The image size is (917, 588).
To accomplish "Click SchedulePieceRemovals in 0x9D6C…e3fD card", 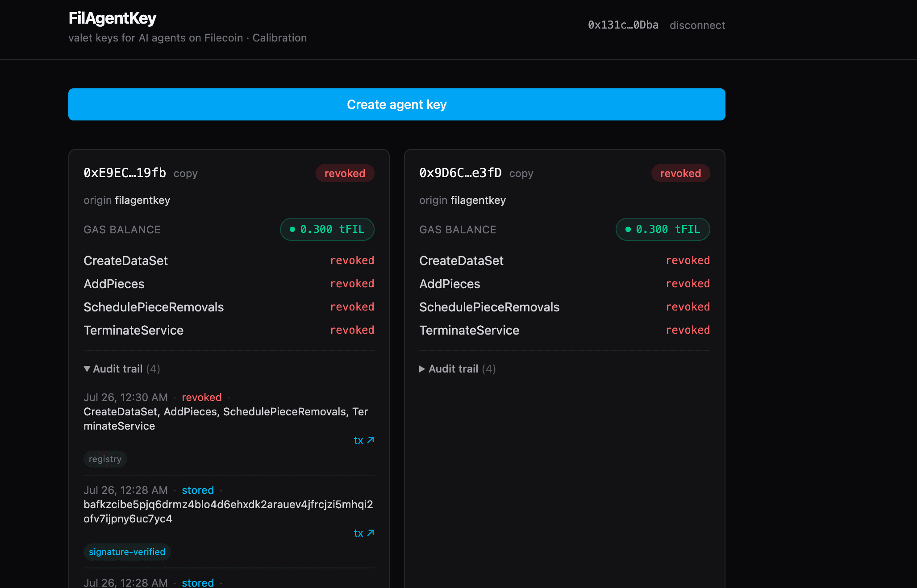I will [489, 307].
